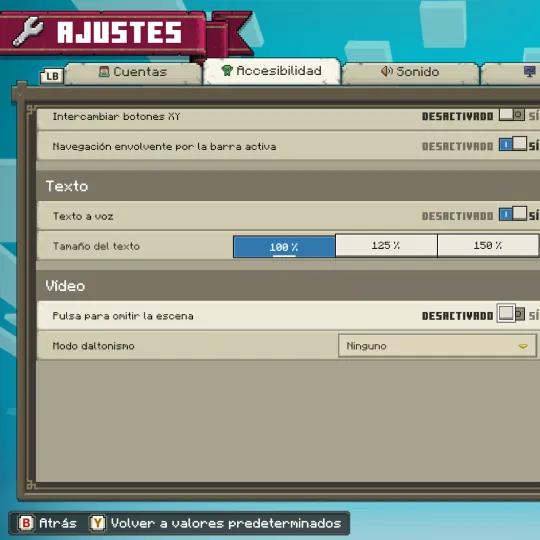Click the yellow Y button icon
The width and height of the screenshot is (540, 540).
tap(98, 523)
